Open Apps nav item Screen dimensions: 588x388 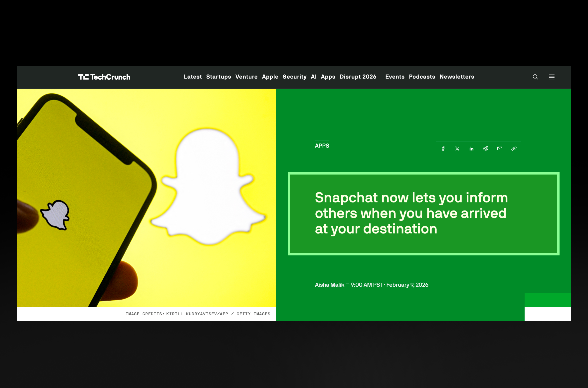point(328,77)
